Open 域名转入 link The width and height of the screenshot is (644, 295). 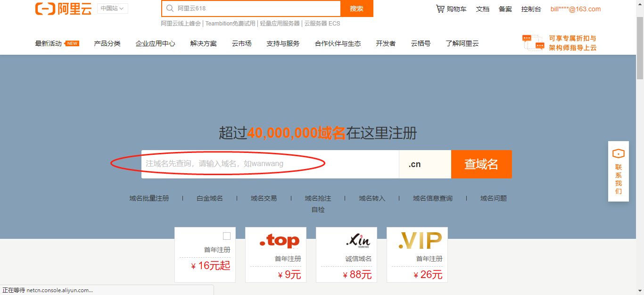(372, 198)
